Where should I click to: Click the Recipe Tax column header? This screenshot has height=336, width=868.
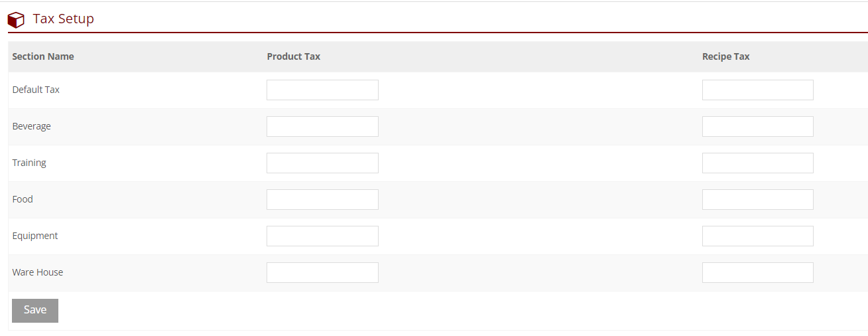725,56
